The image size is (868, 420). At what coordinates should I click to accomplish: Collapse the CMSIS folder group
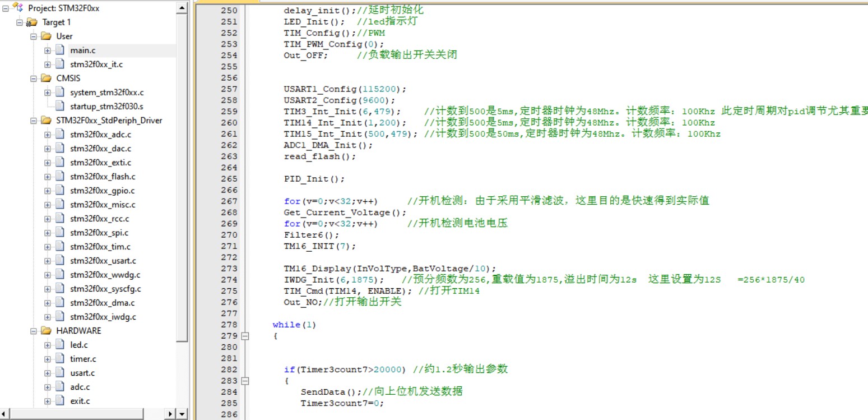pyautogui.click(x=34, y=79)
